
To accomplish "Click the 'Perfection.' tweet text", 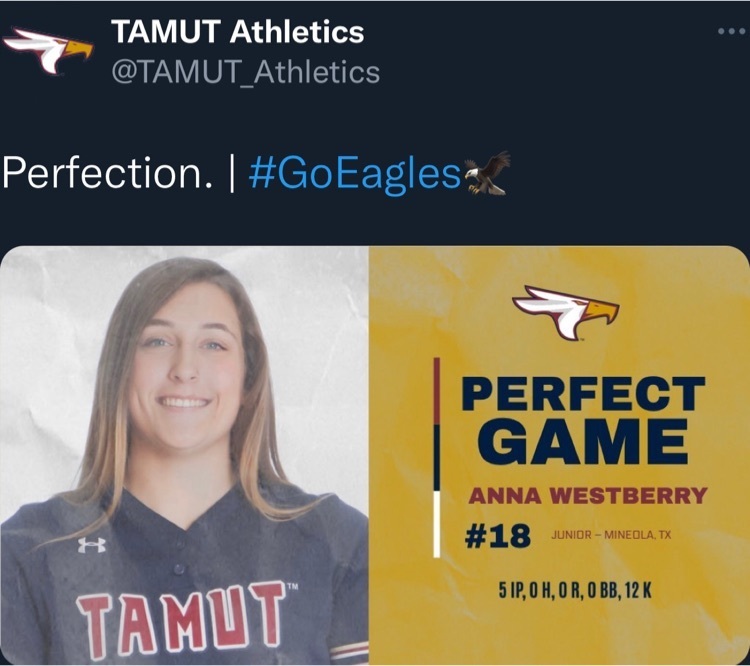I will pyautogui.click(x=107, y=173).
